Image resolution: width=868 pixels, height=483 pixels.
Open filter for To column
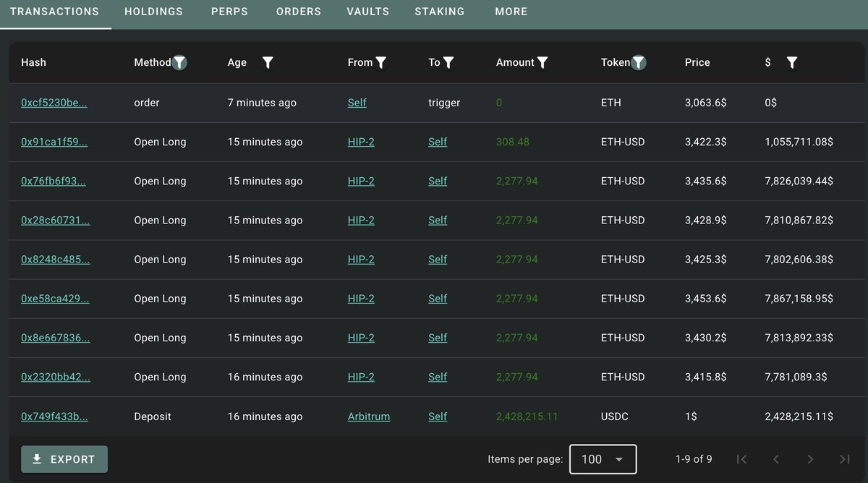click(448, 63)
